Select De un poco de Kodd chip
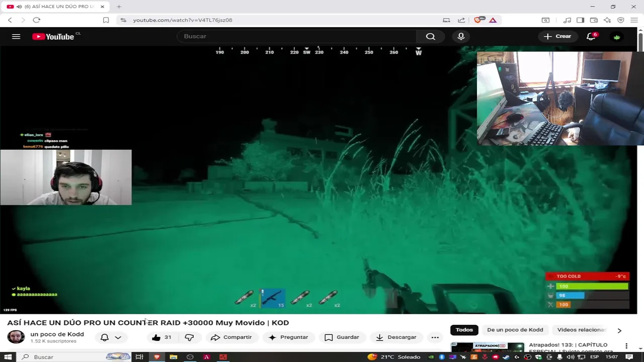This screenshot has width=644, height=362. point(515,330)
